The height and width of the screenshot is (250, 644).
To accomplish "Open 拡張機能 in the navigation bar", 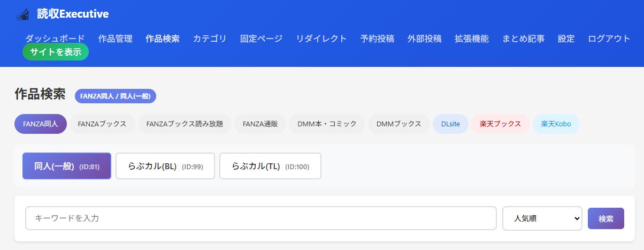I will tap(471, 39).
